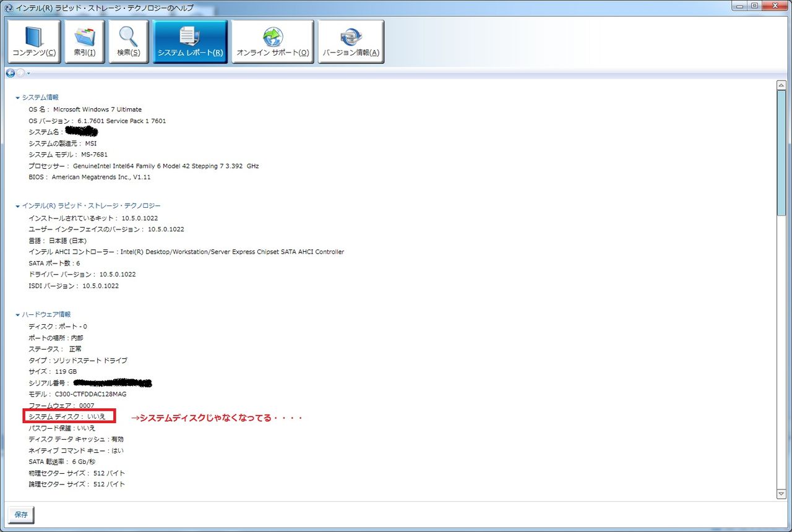Click system model 'MS-7681' text

(94, 155)
